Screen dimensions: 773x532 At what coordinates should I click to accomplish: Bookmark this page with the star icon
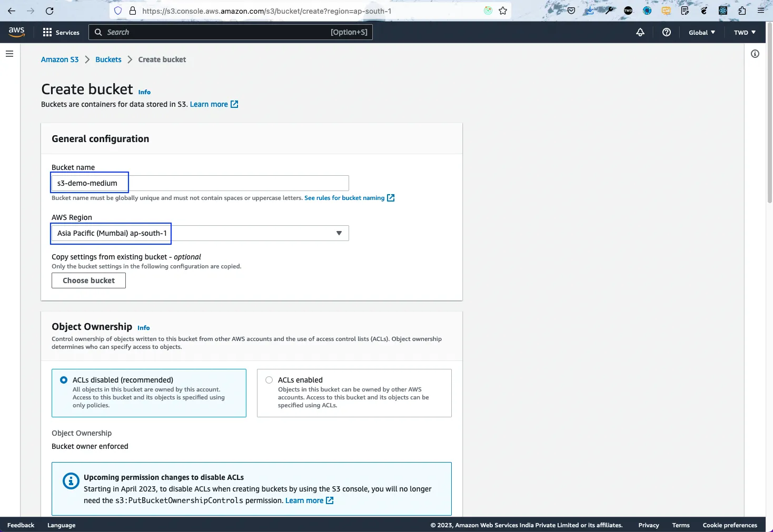click(503, 11)
